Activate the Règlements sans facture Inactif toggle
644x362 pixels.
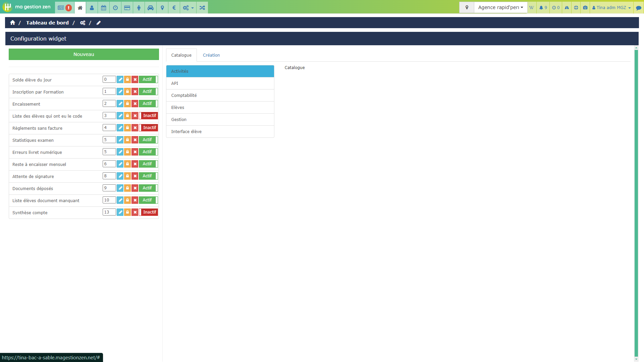click(x=148, y=128)
